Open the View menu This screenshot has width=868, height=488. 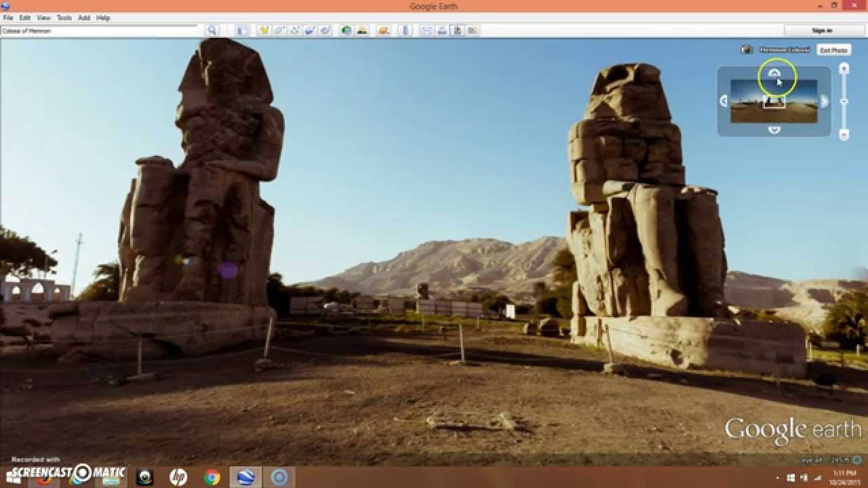click(43, 18)
